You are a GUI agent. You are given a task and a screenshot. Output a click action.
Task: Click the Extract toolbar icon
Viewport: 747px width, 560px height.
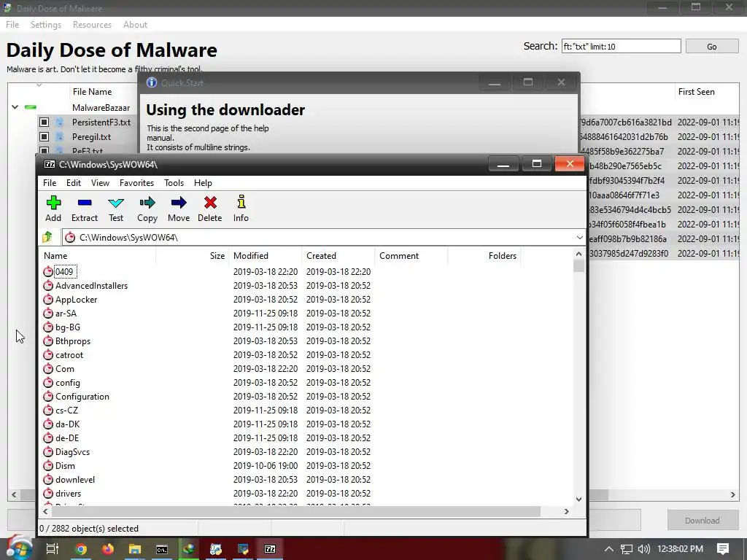click(85, 203)
